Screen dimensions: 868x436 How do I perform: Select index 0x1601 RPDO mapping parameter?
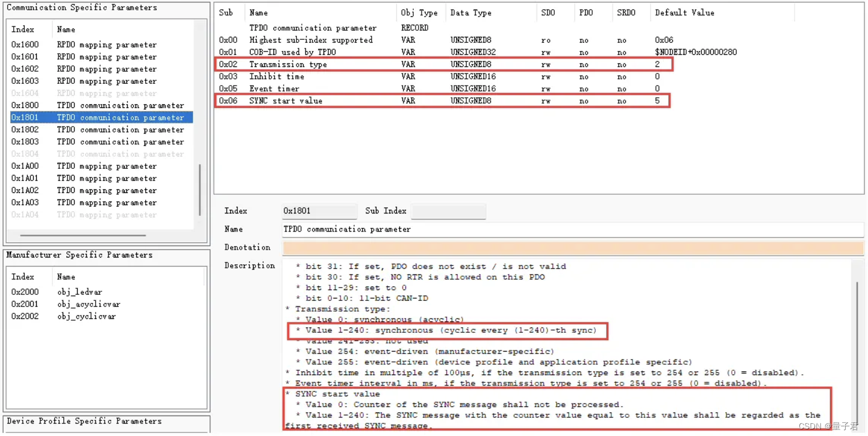[101, 57]
